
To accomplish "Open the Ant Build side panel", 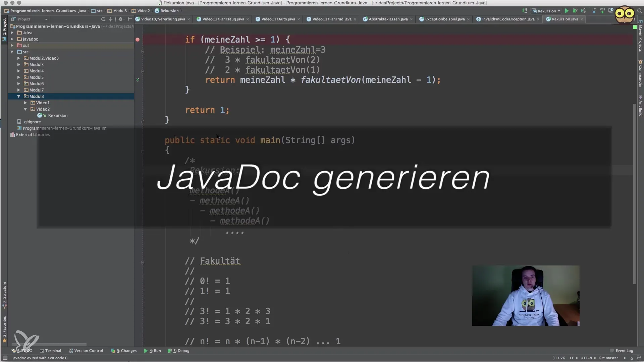I will click(x=640, y=106).
